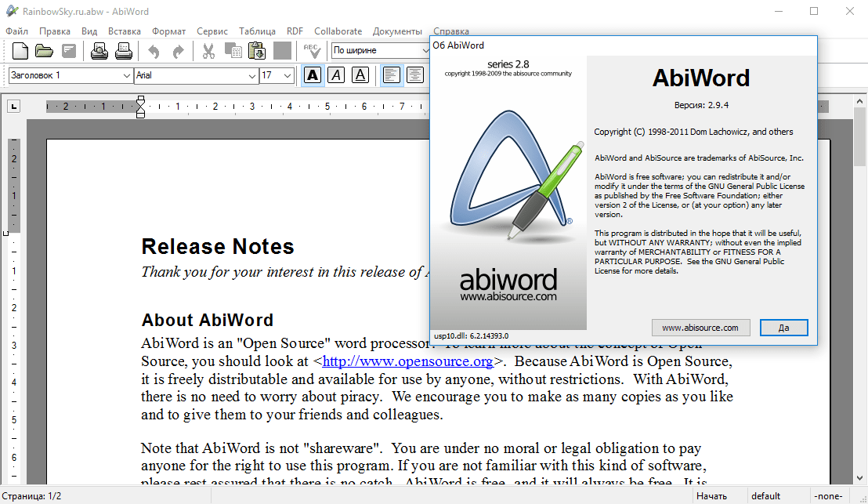
Task: Create a new document with the blank page icon
Action: [20, 51]
